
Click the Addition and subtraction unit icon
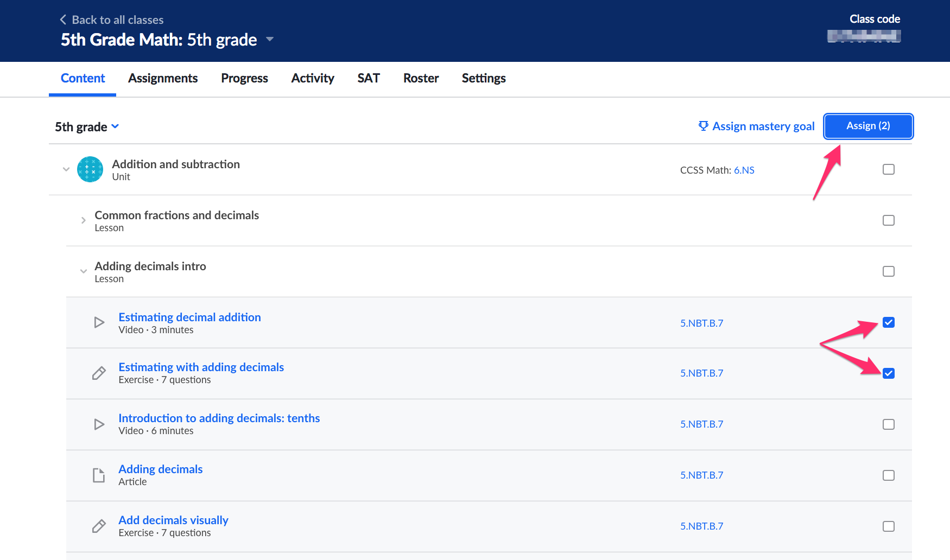[x=90, y=169]
